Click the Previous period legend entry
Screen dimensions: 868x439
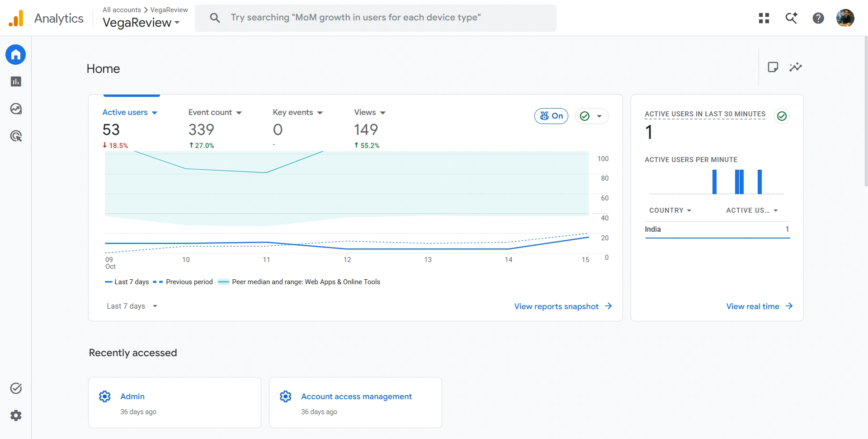point(183,282)
